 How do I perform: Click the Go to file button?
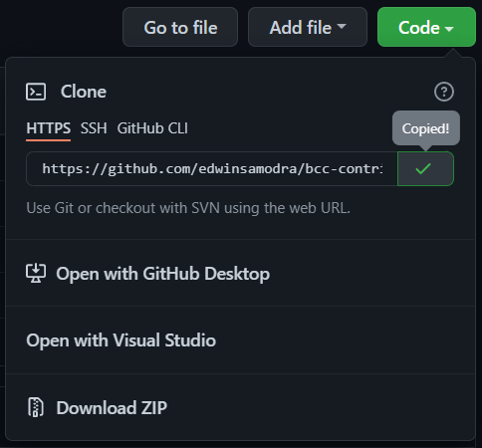pos(180,27)
